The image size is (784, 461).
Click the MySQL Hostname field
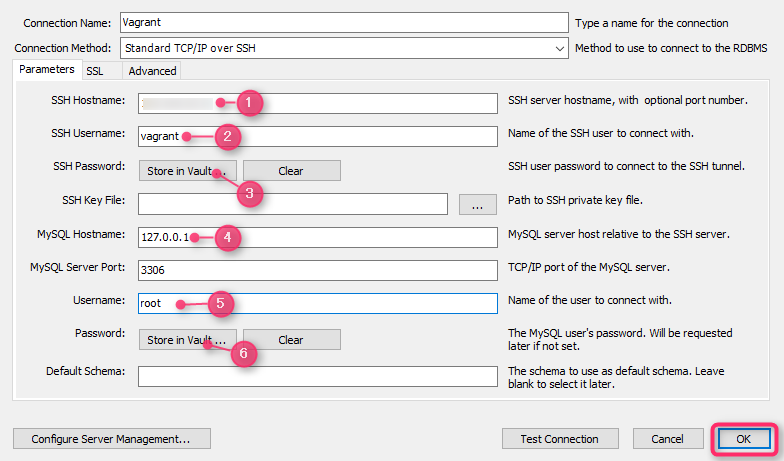pos(318,237)
